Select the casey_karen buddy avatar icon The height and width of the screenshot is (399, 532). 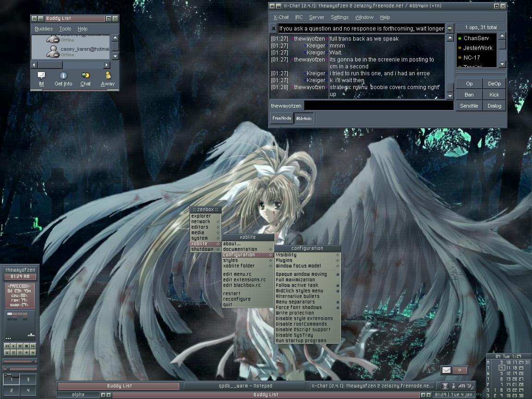click(53, 51)
